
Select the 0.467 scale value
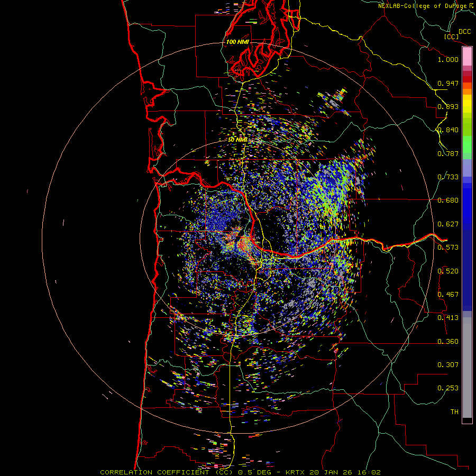click(x=448, y=295)
